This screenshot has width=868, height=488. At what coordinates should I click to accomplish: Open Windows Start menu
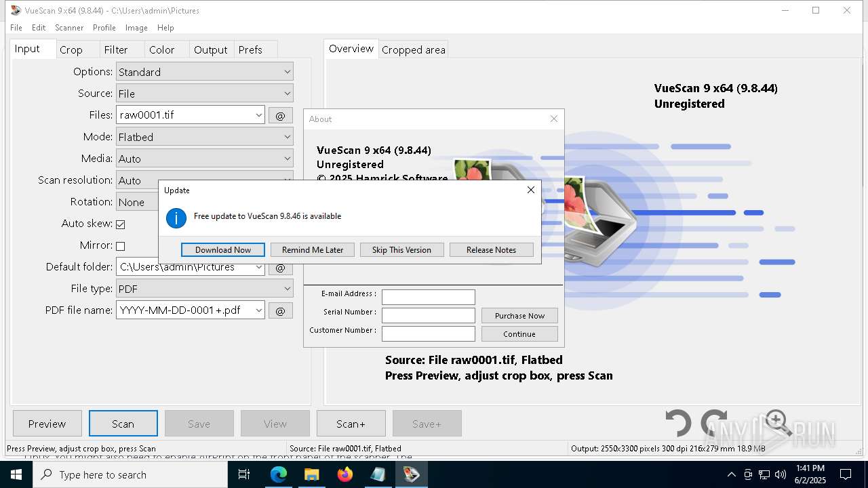coord(16,474)
